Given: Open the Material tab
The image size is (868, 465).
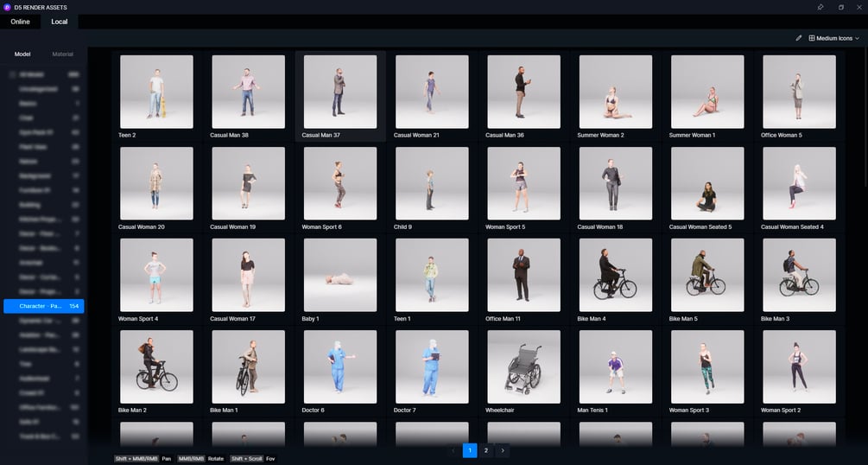Looking at the screenshot, I should [x=62, y=54].
